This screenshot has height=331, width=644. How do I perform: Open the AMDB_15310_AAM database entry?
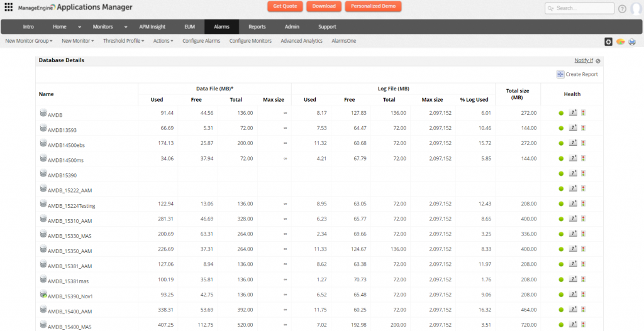(x=70, y=221)
